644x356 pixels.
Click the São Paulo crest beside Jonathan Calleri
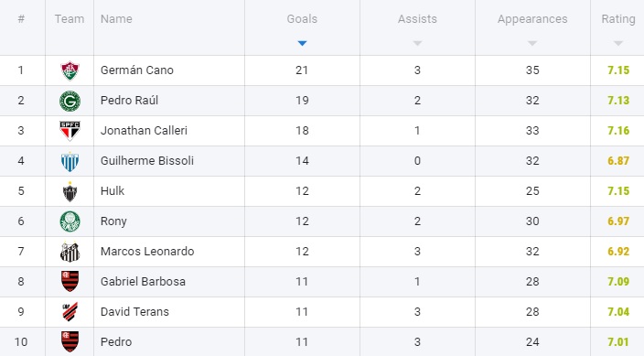70,131
